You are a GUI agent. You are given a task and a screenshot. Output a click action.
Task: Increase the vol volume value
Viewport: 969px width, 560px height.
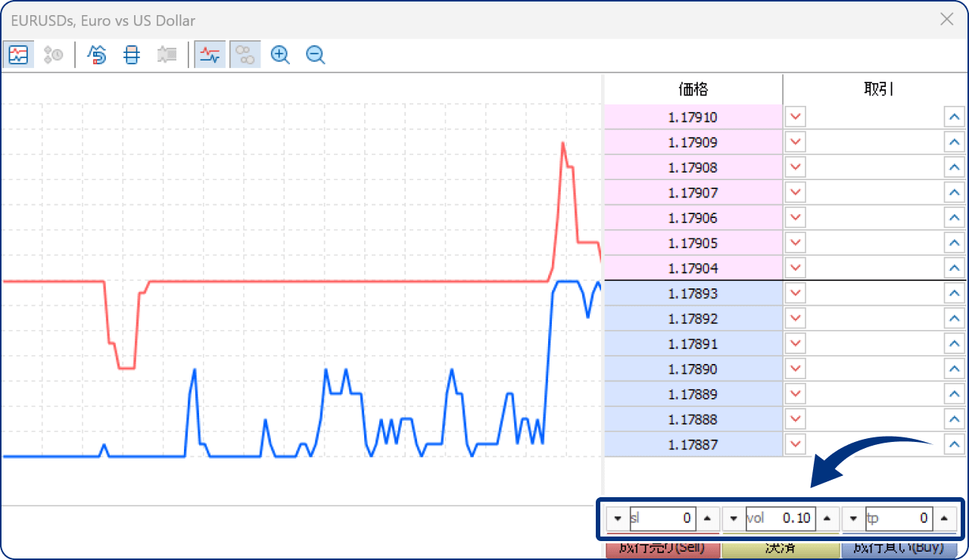coord(827,518)
